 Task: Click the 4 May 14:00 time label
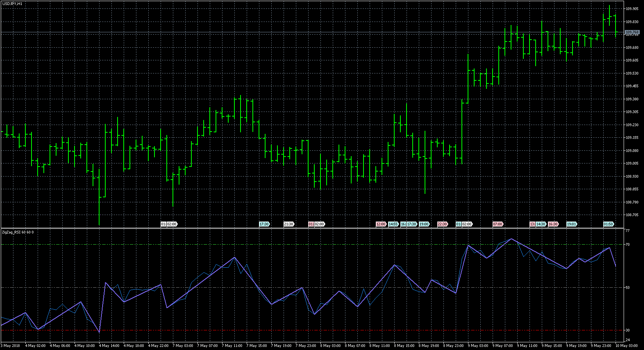point(110,346)
